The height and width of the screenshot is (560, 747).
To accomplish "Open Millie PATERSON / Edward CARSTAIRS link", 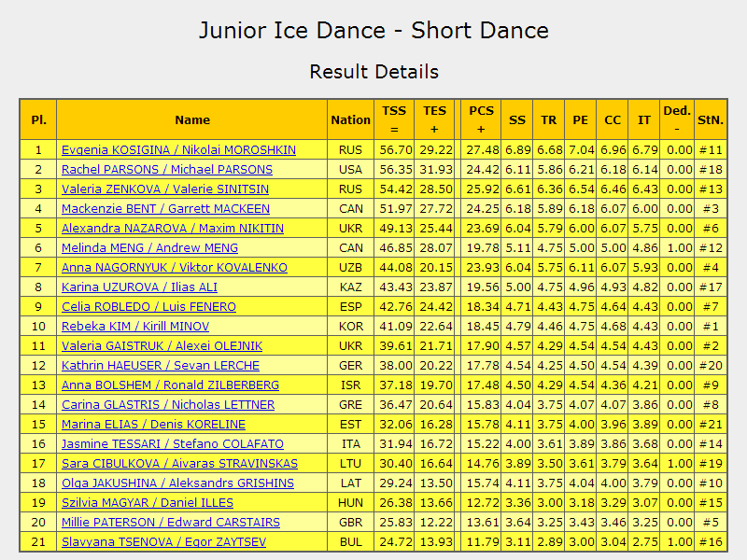I will [171, 522].
